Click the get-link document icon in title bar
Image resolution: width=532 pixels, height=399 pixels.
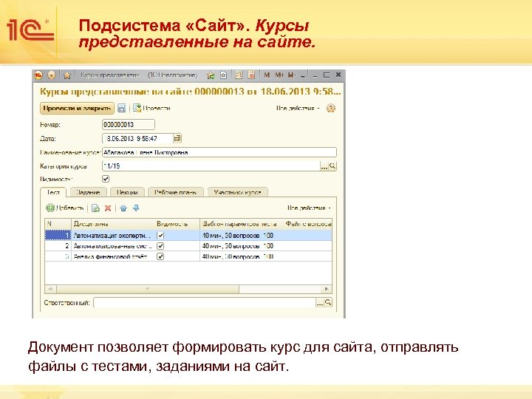224,75
